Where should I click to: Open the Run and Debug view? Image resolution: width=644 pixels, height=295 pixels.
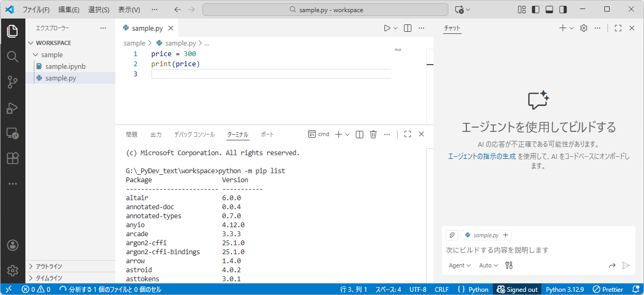point(12,108)
